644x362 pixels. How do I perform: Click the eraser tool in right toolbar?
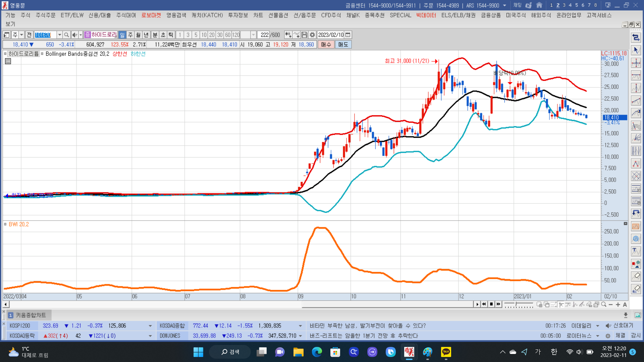tap(636, 276)
